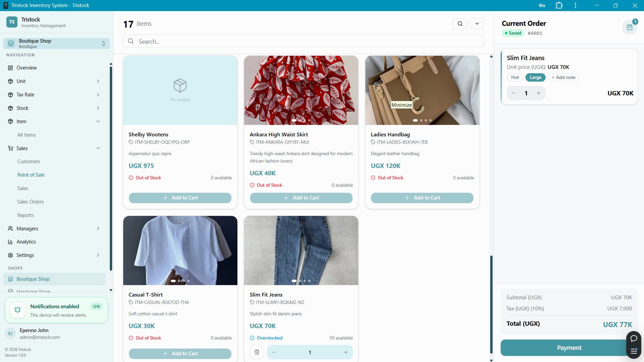Select the second image dot on Ladies Handbag

(421, 121)
